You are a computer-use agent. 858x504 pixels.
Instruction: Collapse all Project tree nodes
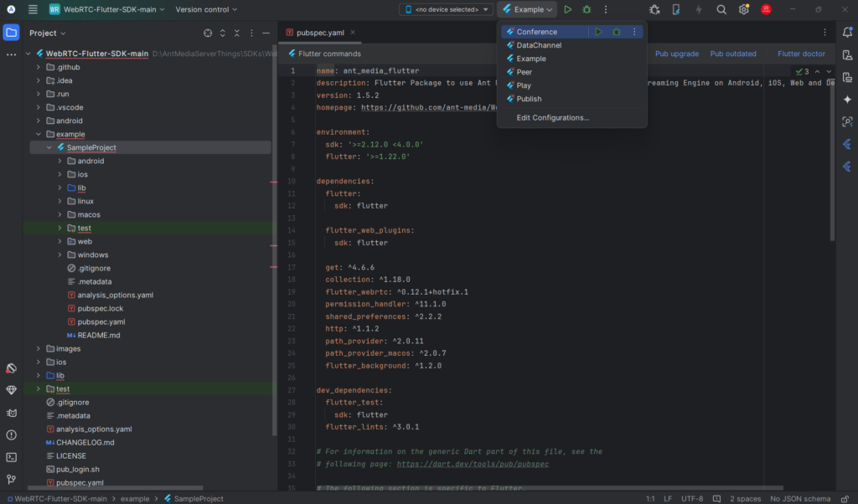click(237, 33)
